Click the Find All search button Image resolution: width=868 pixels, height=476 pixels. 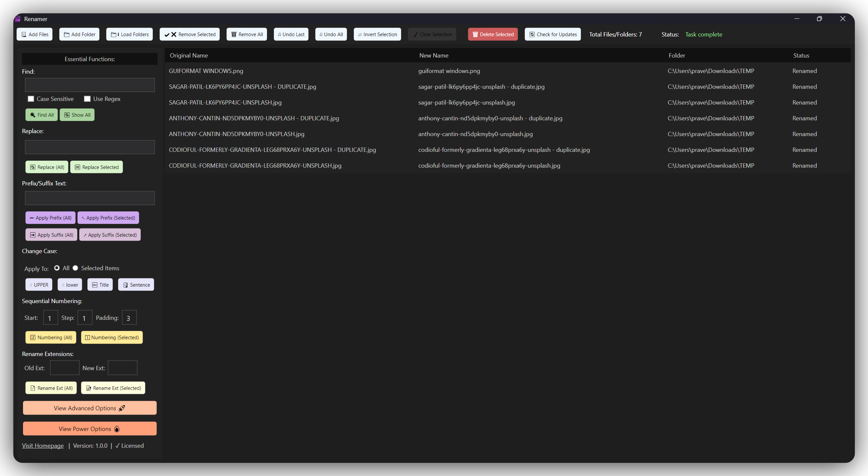point(41,114)
